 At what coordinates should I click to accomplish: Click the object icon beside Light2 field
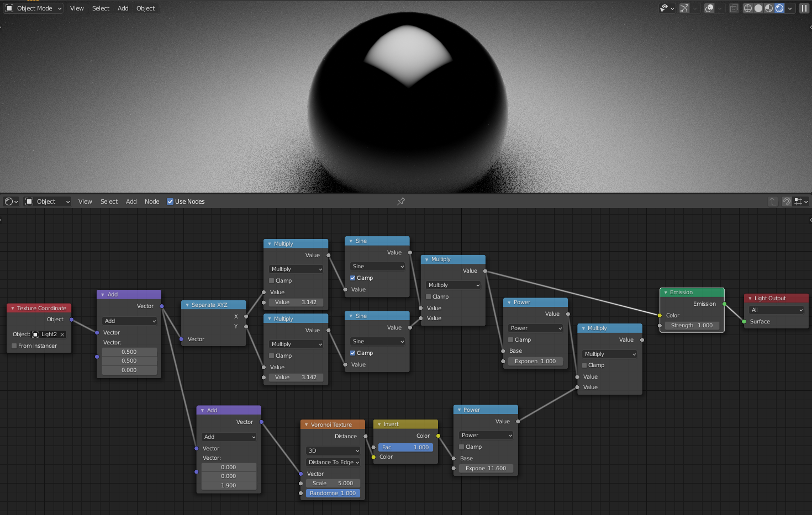36,335
